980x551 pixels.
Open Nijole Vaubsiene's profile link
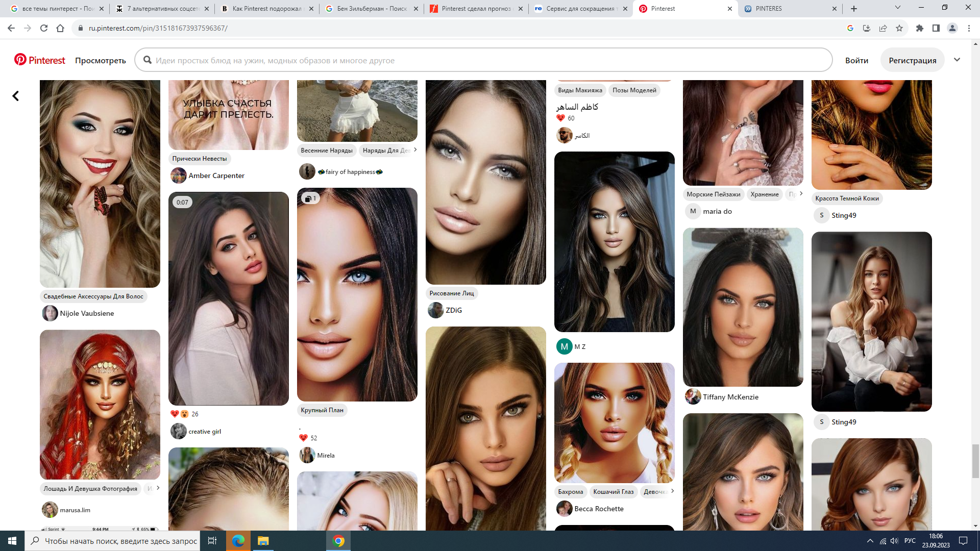(x=87, y=313)
